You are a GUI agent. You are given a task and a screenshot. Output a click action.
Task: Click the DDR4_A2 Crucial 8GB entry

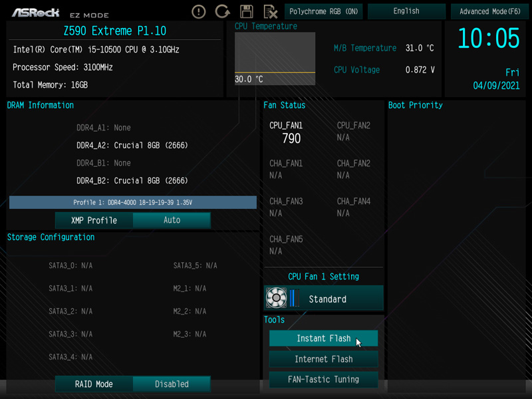click(x=132, y=146)
